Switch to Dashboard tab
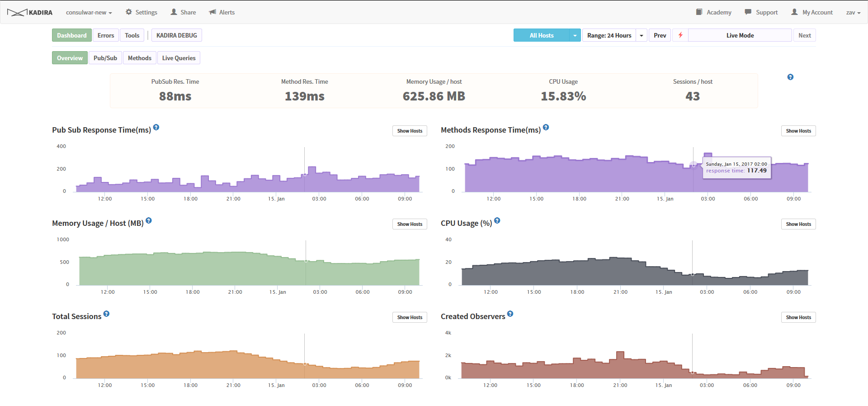 [71, 35]
